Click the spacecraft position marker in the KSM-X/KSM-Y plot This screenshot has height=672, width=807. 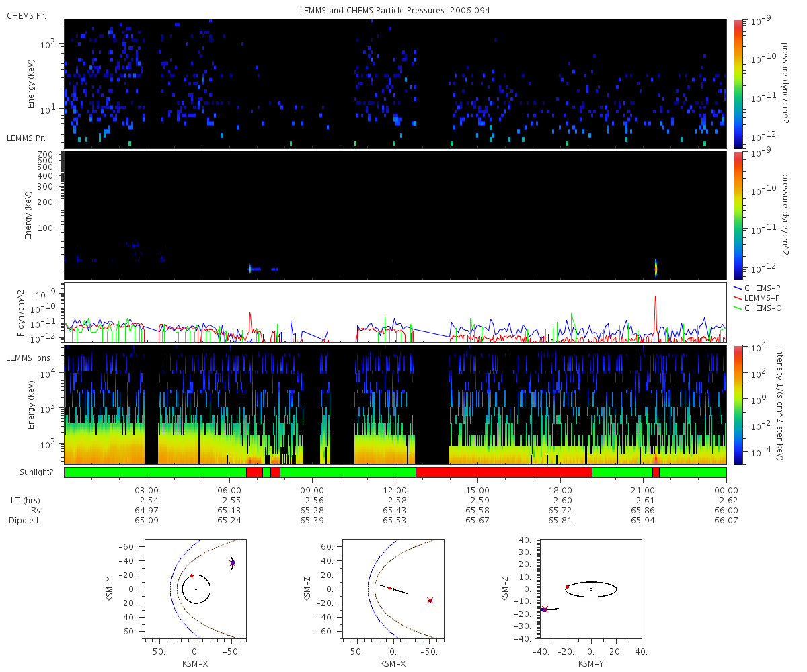click(x=232, y=563)
